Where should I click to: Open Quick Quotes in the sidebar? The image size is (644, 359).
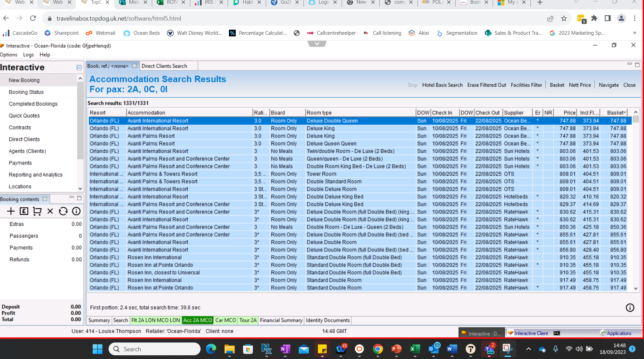[24, 116]
